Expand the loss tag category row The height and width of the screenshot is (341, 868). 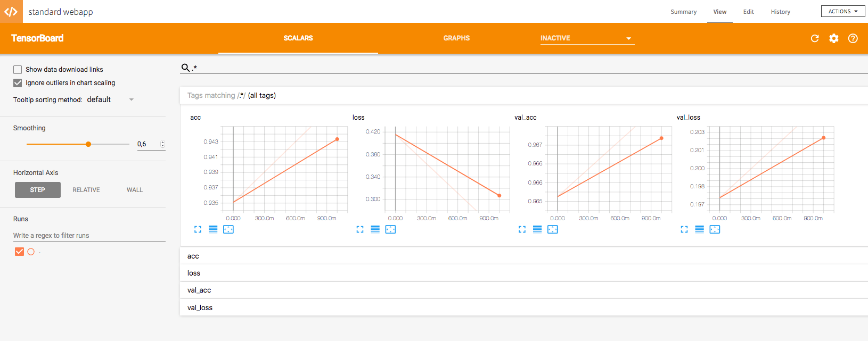(x=524, y=273)
